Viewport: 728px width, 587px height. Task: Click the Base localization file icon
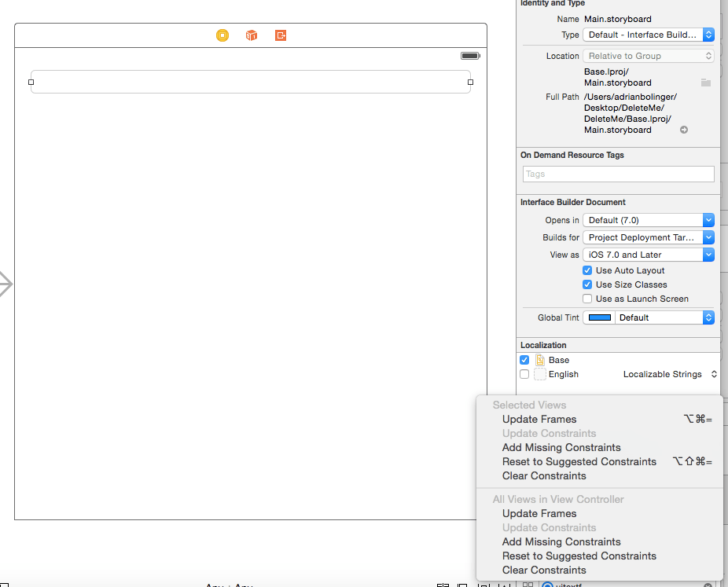pyautogui.click(x=540, y=360)
